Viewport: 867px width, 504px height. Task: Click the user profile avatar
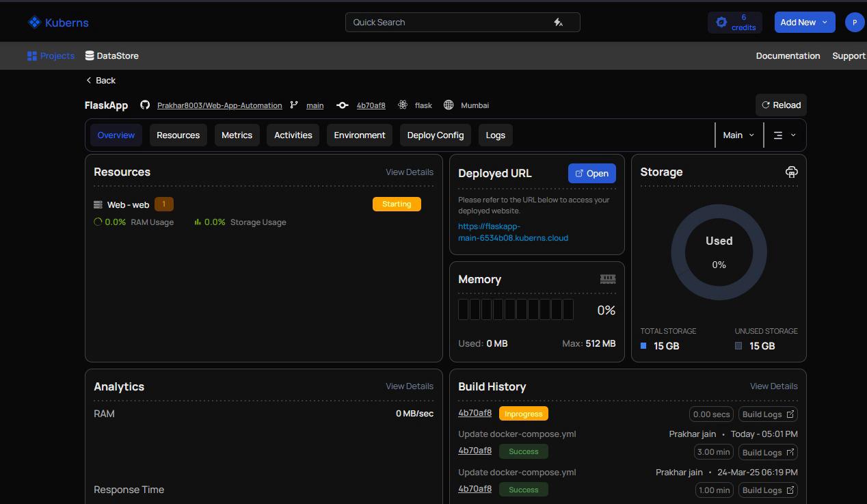[854, 23]
